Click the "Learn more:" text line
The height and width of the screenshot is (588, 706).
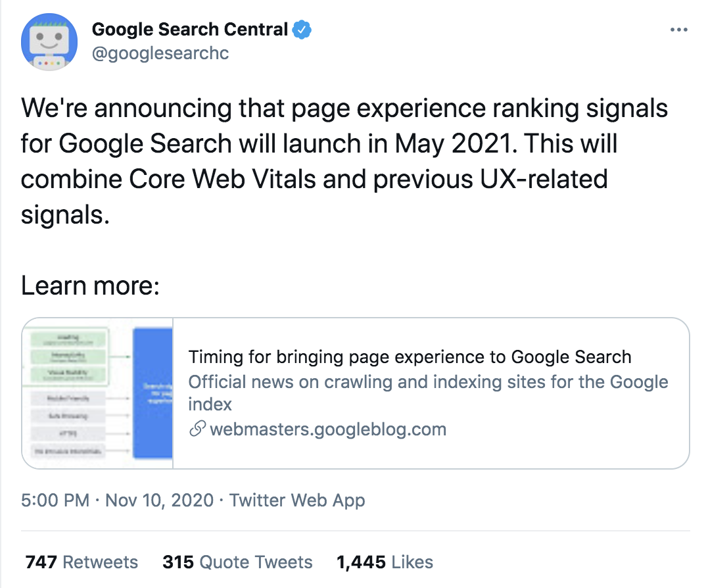90,285
